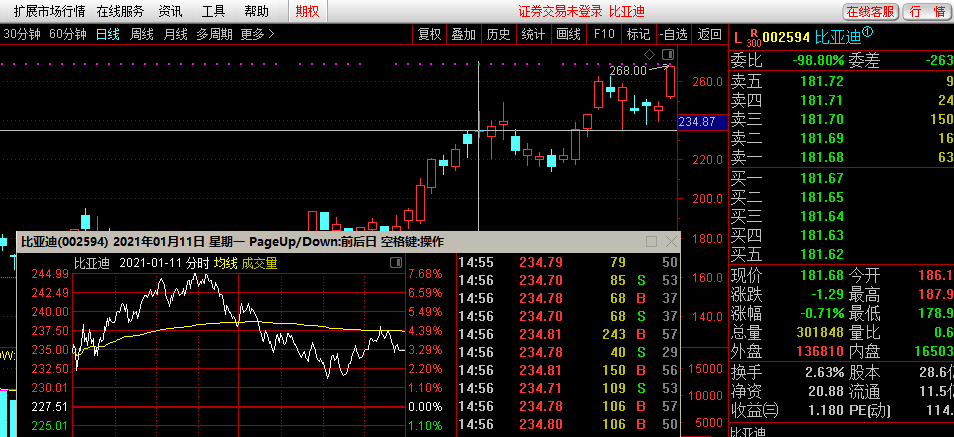Open the 多周期 multi-period view
Screen dimensions: 954x437
coord(214,34)
